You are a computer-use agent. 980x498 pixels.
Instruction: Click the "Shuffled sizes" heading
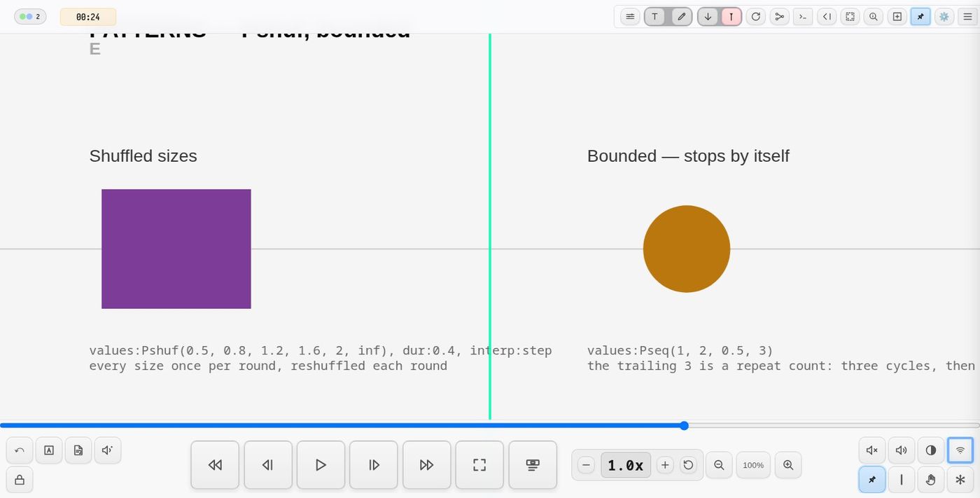pyautogui.click(x=143, y=156)
